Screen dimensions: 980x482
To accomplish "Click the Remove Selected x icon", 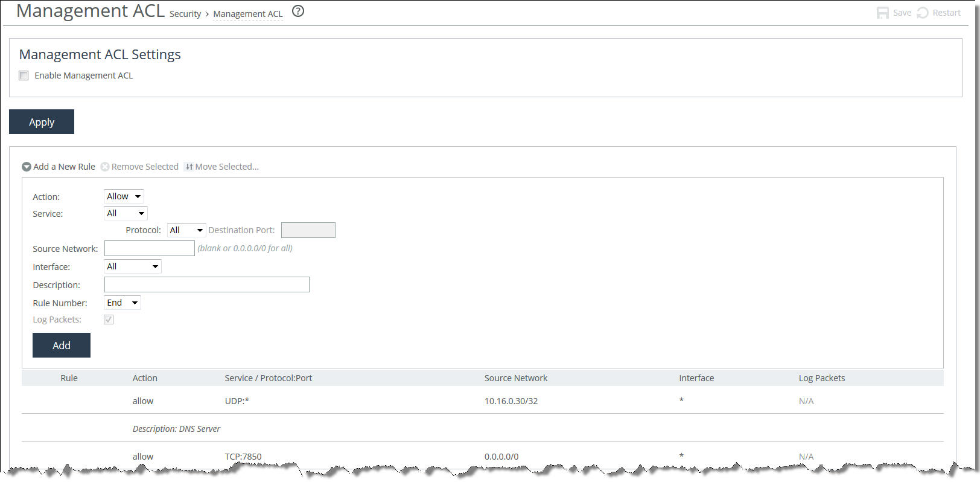I will click(105, 167).
